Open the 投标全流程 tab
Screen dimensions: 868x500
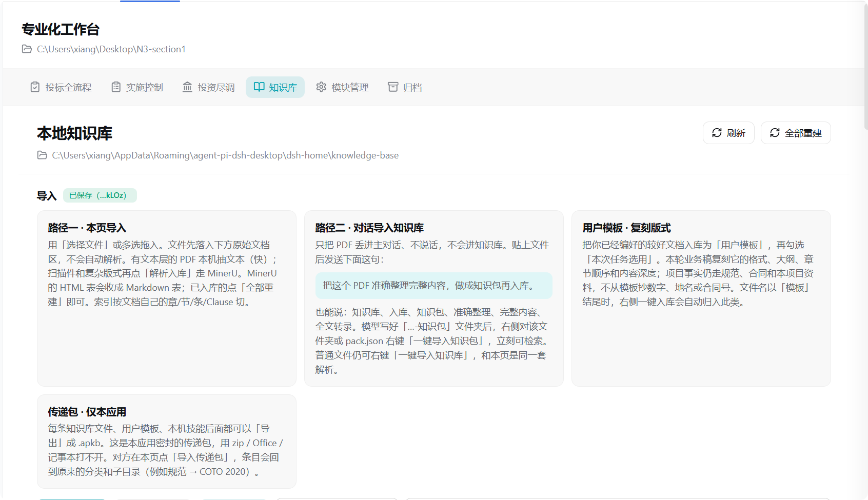(x=61, y=87)
